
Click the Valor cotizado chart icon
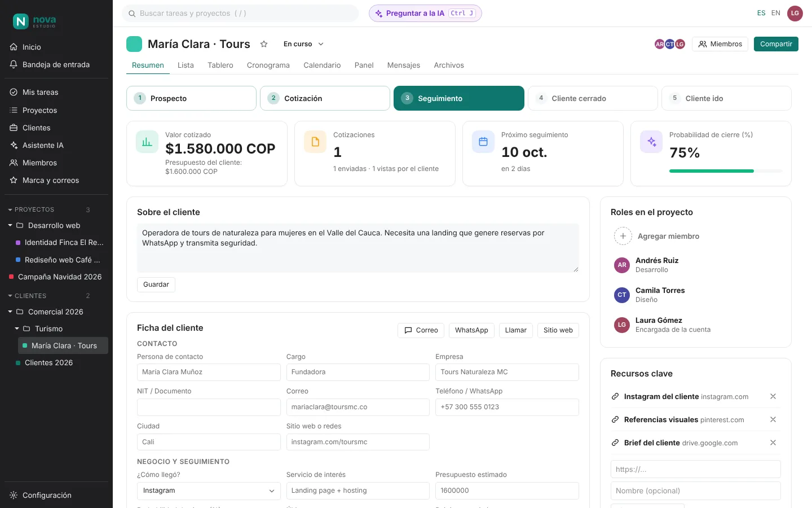click(x=147, y=142)
